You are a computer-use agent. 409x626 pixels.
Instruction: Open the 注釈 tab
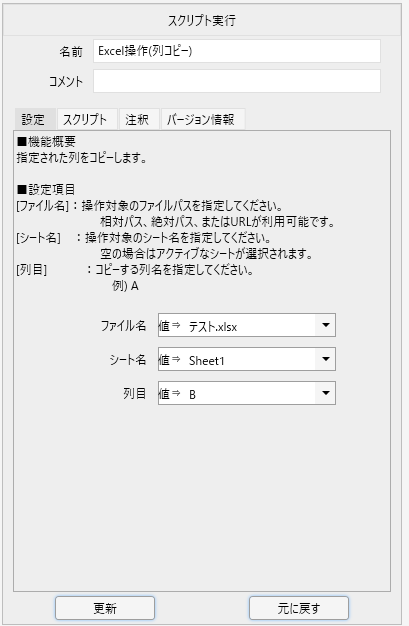pos(139,119)
